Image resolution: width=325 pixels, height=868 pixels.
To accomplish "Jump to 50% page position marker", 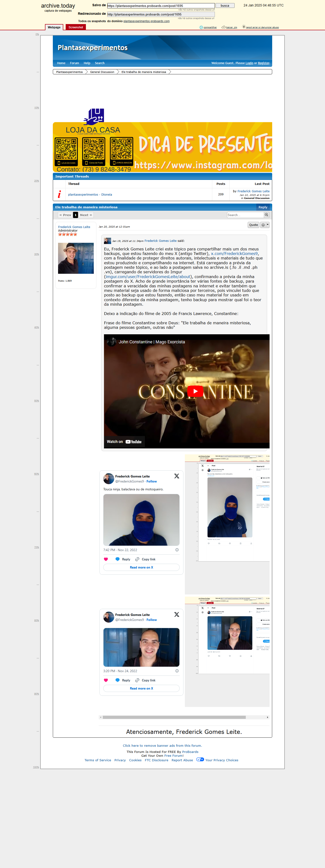I will coord(36,401).
